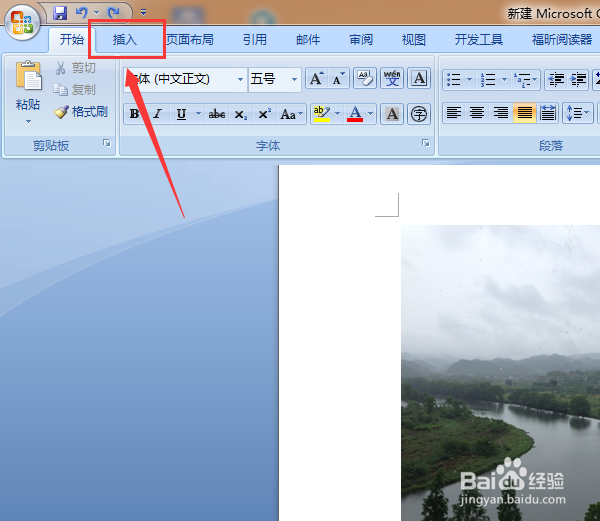
Task: Open bullet list style dropdown
Action: coord(470,80)
